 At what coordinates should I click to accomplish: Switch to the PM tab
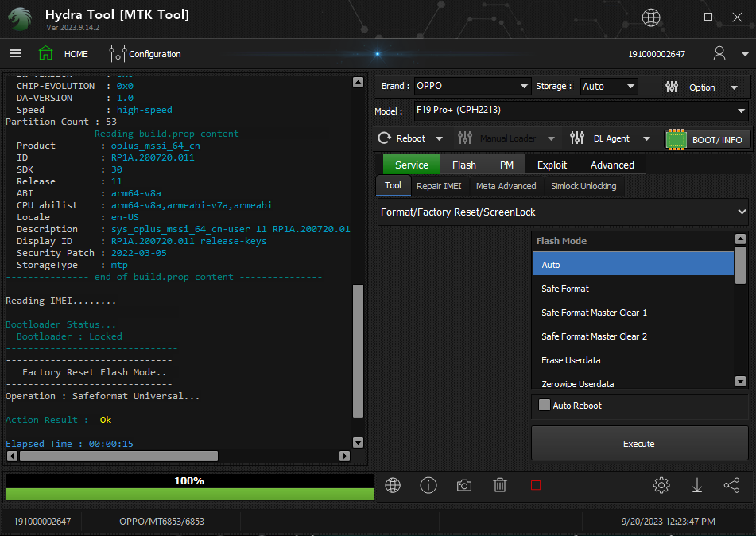tap(506, 165)
